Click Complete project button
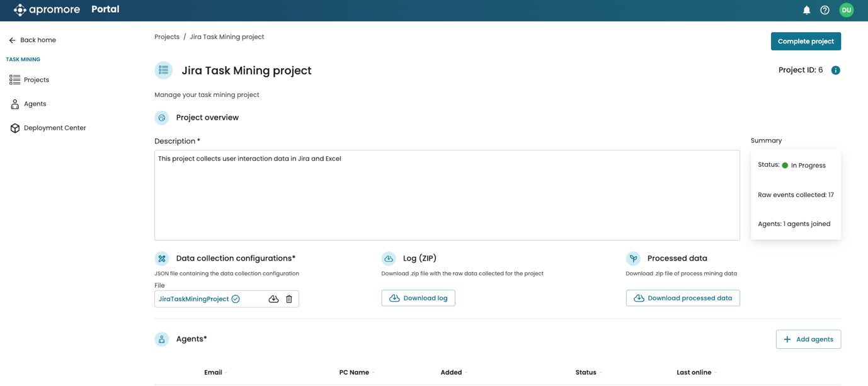The width and height of the screenshot is (868, 386). pyautogui.click(x=806, y=42)
